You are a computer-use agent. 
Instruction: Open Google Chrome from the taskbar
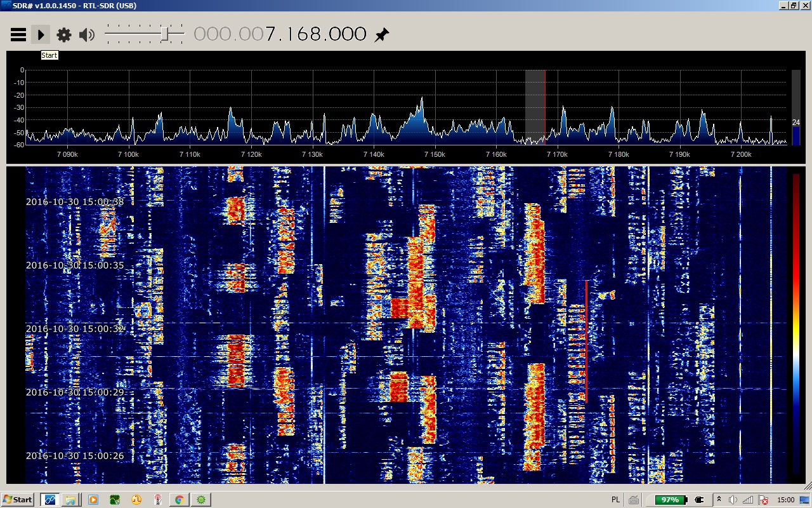[180, 500]
